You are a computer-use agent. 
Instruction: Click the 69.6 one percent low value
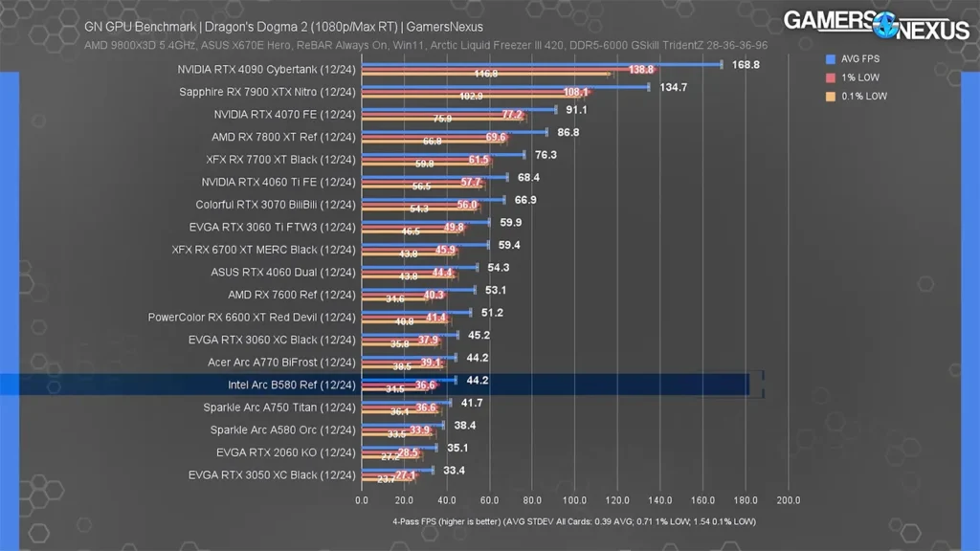click(x=496, y=137)
